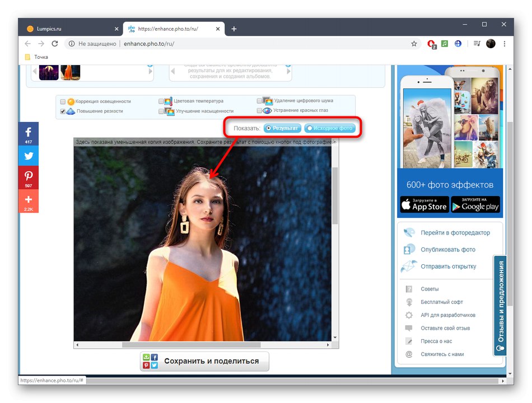Screen dimensions: 532x403
Task: Click the Color temperature icon
Action: coord(169,101)
